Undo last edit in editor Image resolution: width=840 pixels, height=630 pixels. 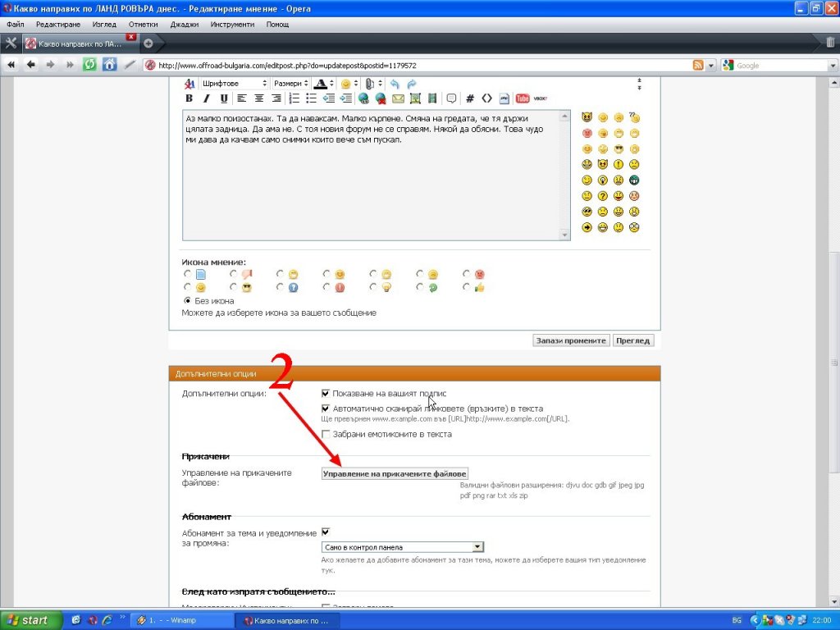395,84
